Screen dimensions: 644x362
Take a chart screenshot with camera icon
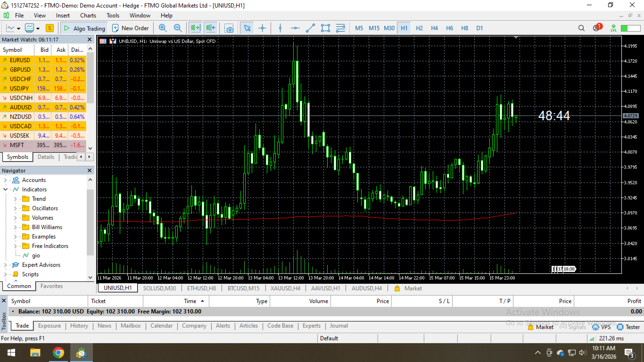click(229, 28)
